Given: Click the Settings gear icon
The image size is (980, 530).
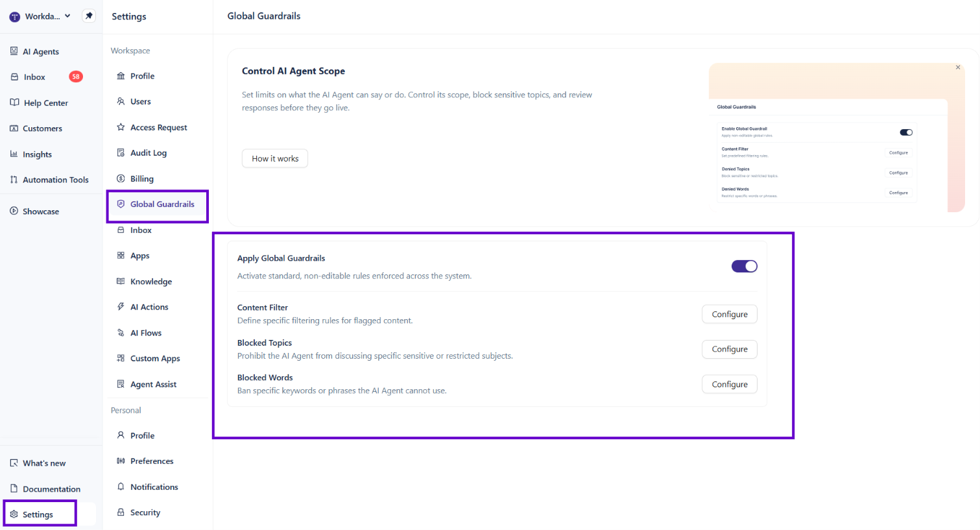Looking at the screenshot, I should tap(14, 514).
